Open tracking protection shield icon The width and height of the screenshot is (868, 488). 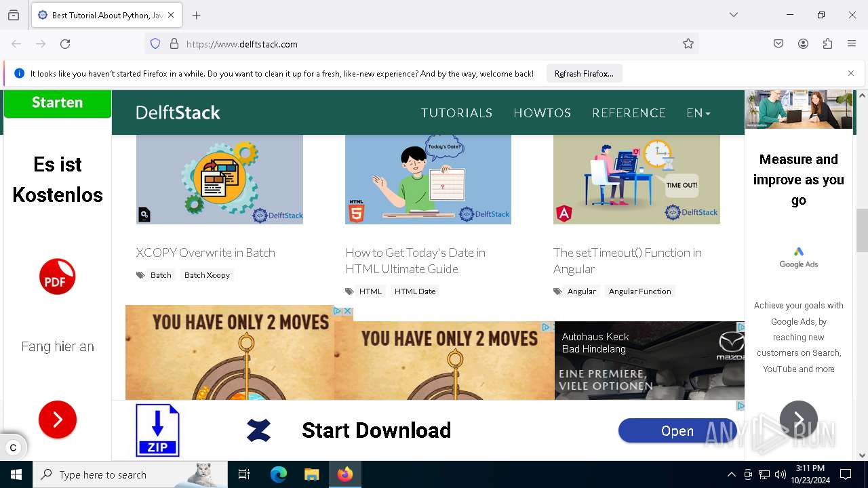(155, 44)
